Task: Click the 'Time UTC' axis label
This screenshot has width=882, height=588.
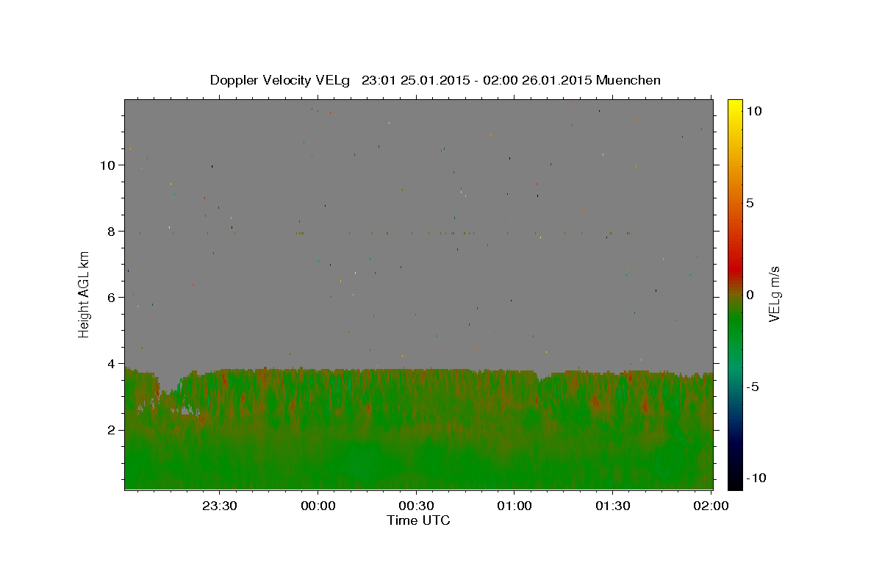Action: [x=418, y=520]
